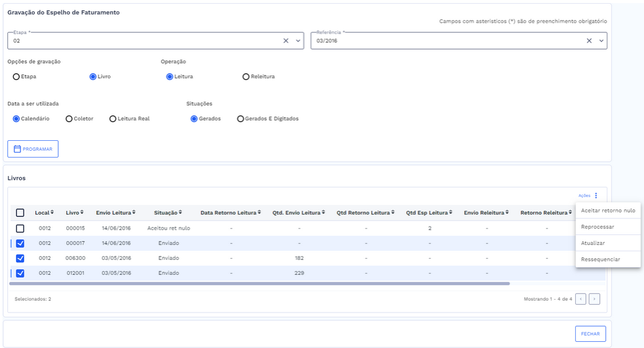The height and width of the screenshot is (348, 644).
Task: Sort table by Situação column
Action: 168,213
